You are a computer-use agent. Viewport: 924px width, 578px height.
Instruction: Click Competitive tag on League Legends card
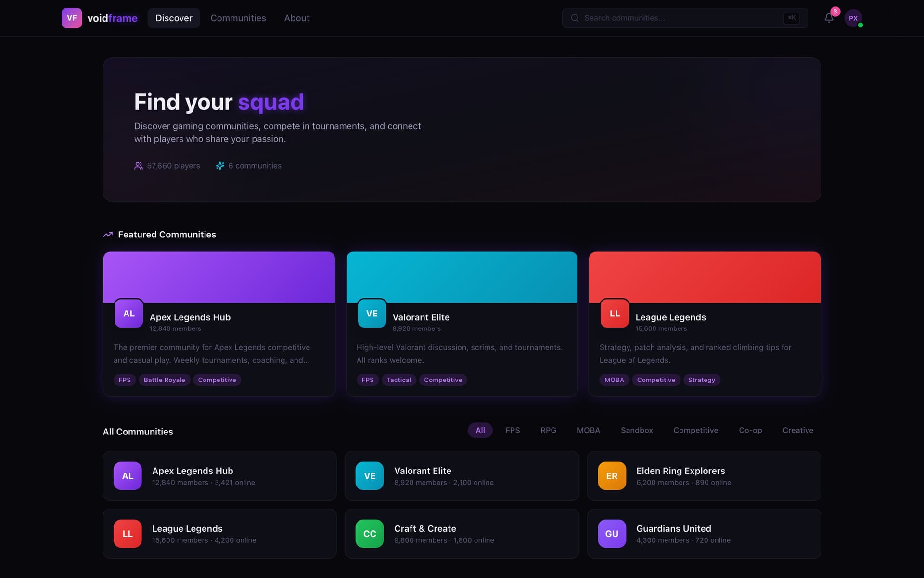(656, 380)
